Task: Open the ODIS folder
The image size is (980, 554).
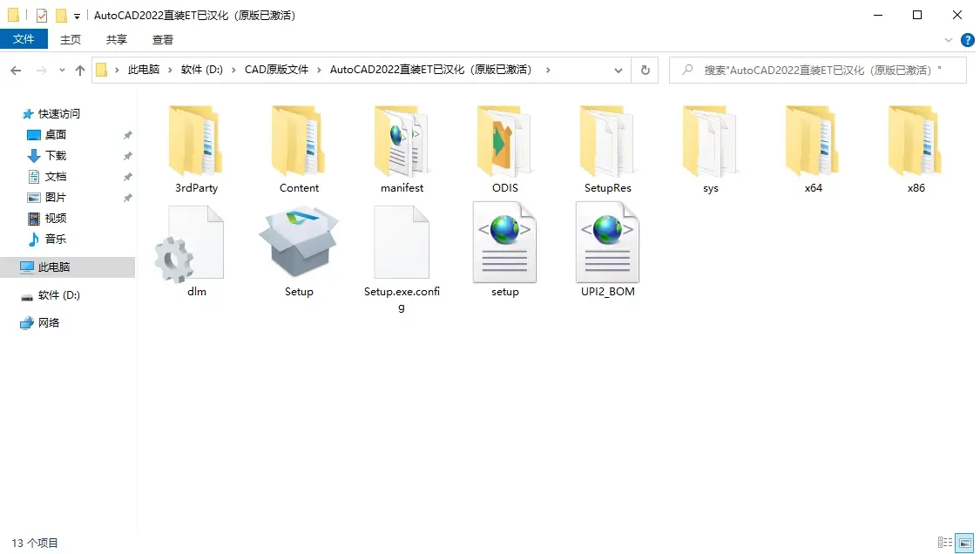Action: pyautogui.click(x=505, y=150)
